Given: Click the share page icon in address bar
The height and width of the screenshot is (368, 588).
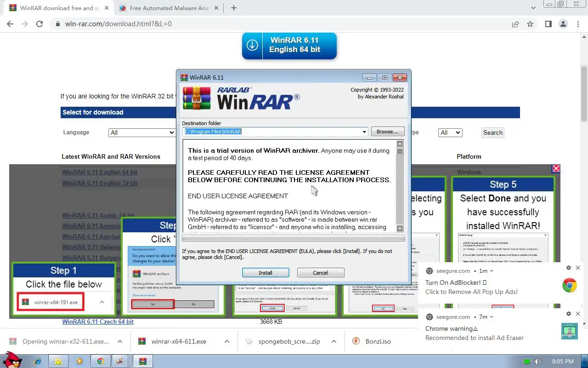Looking at the screenshot, I should [515, 24].
